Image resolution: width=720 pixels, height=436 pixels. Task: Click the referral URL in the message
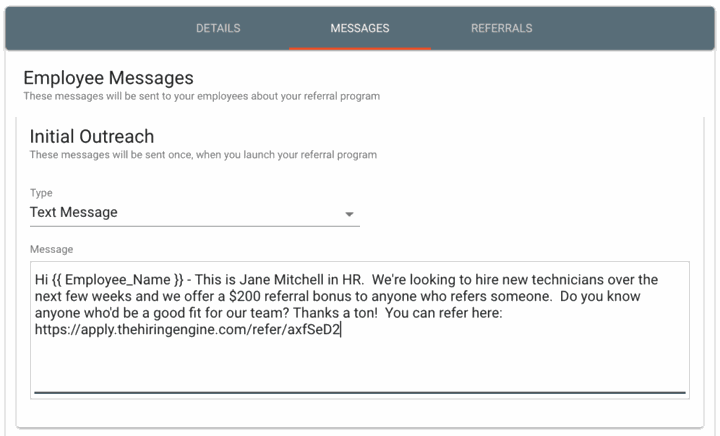(187, 330)
